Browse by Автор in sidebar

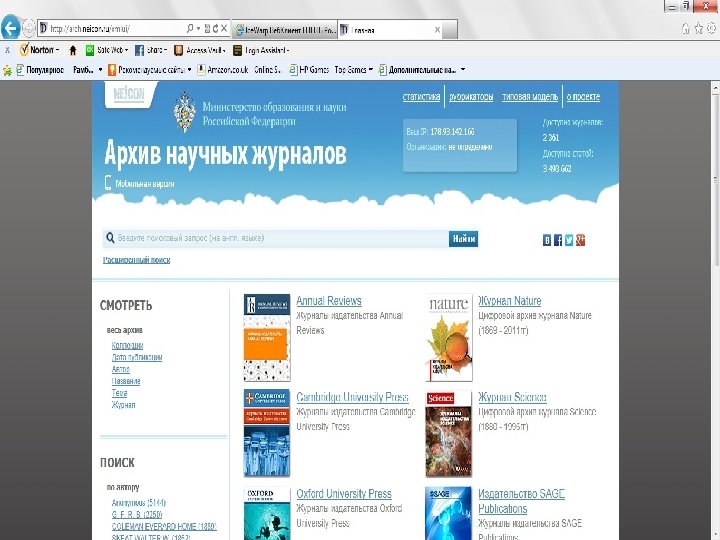pos(121,369)
